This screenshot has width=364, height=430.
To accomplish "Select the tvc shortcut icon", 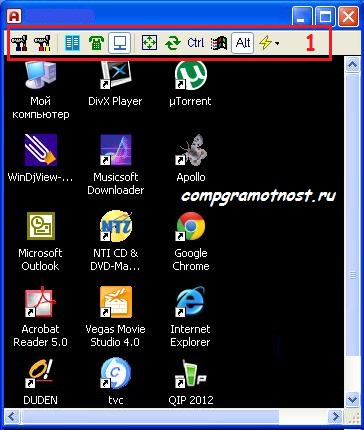I will pos(116,373).
